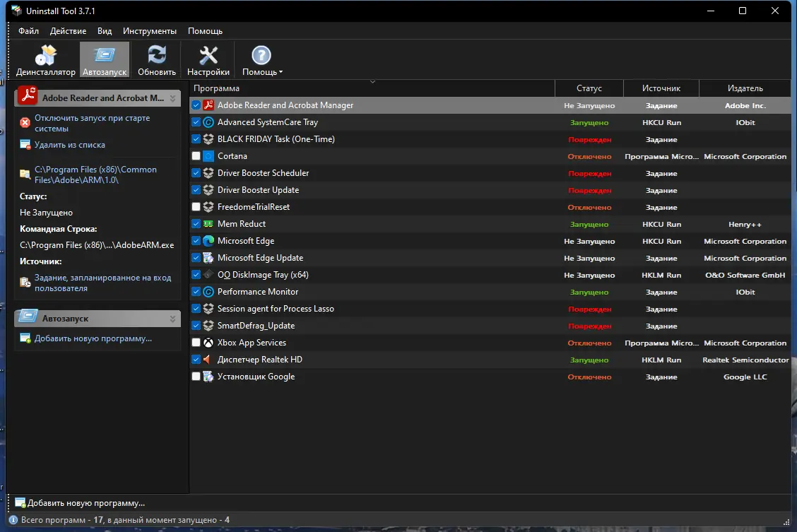Click the BLACK FRIDAY Task row icon
This screenshot has height=532, width=797.
coord(208,139)
